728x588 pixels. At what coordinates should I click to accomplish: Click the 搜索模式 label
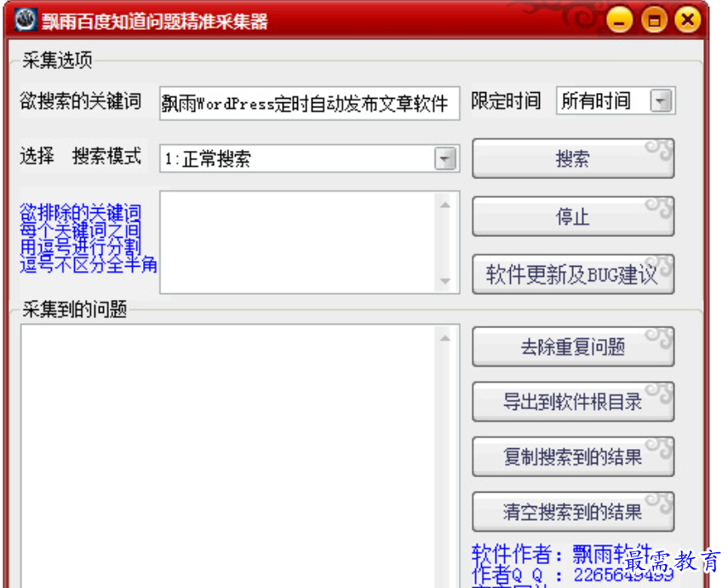click(106, 156)
